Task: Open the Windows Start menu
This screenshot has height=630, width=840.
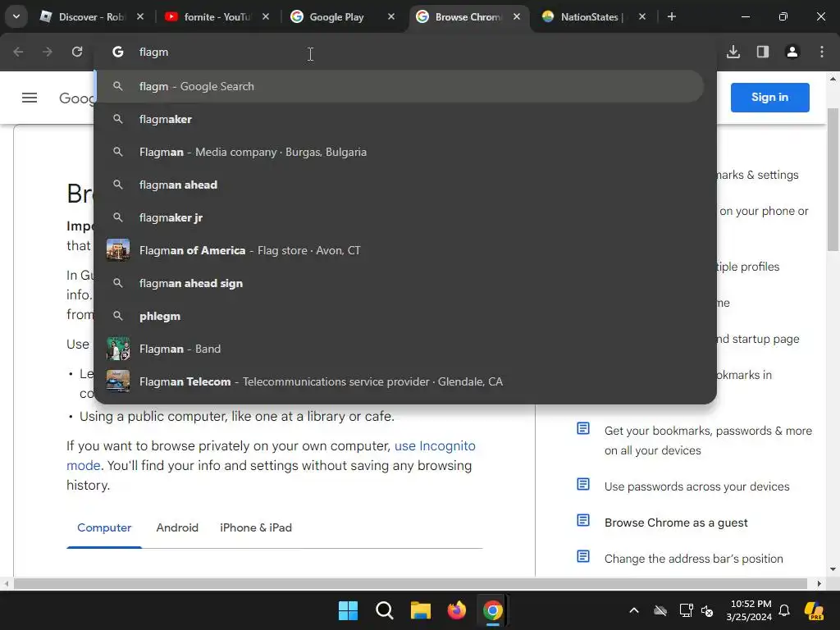Action: click(348, 610)
